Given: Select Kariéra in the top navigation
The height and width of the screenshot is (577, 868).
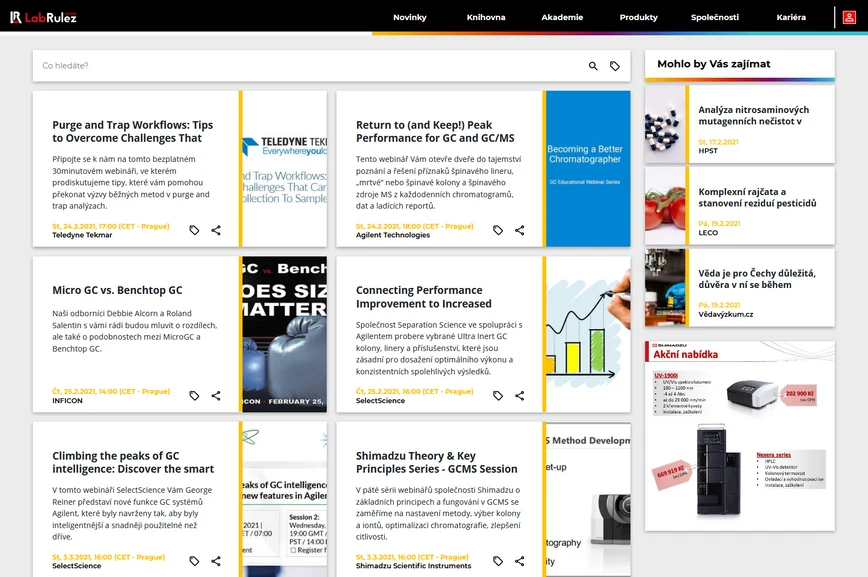Looking at the screenshot, I should [790, 17].
